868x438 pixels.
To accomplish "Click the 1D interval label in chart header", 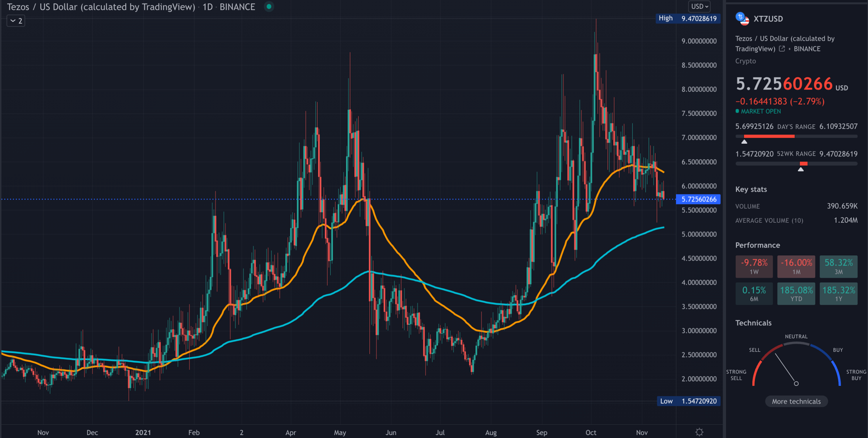I will coord(207,7).
